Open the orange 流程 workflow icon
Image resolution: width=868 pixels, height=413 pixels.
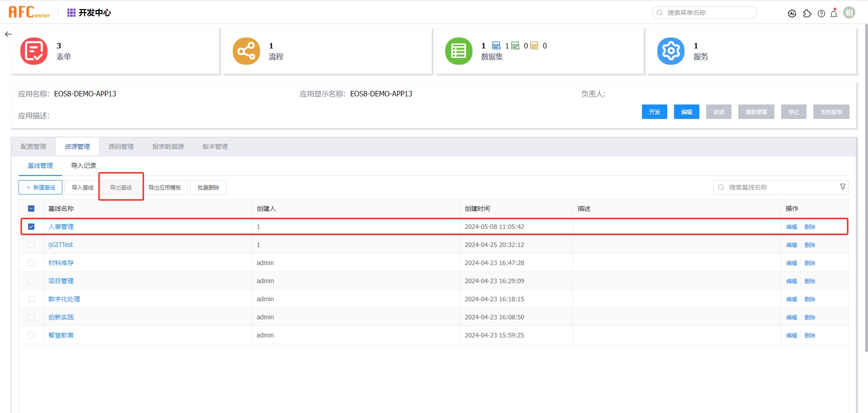(x=246, y=51)
